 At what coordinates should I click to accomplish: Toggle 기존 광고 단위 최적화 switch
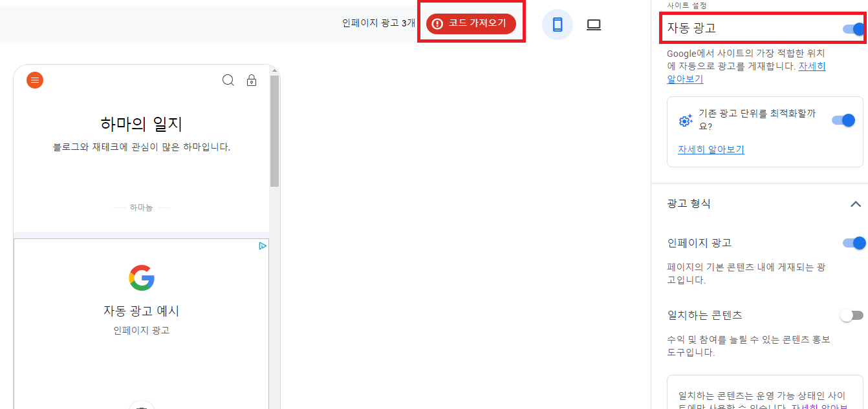click(x=844, y=120)
